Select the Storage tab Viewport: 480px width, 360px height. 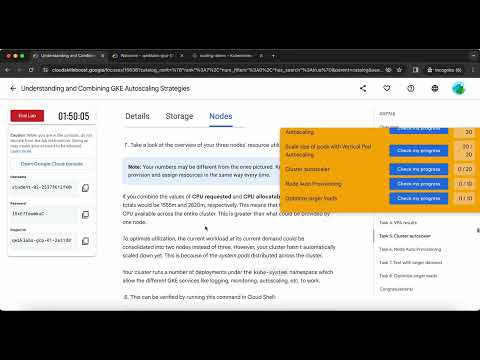pyautogui.click(x=179, y=116)
